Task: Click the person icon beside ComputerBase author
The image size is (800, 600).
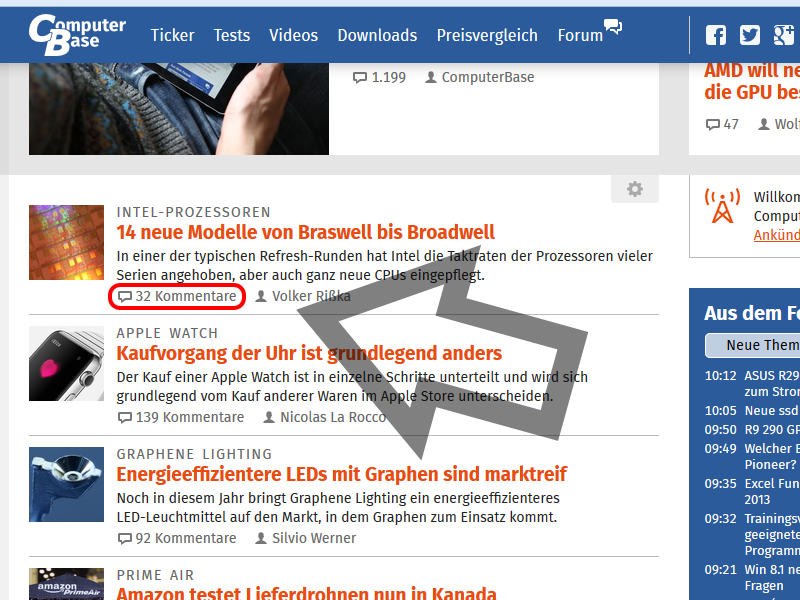Action: [431, 77]
